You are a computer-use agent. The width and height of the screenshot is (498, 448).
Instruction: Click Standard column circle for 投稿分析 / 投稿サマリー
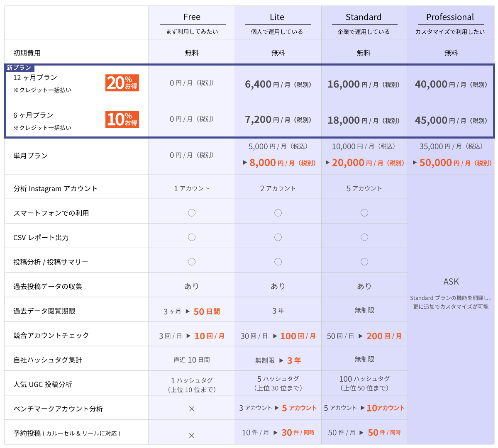pos(364,262)
